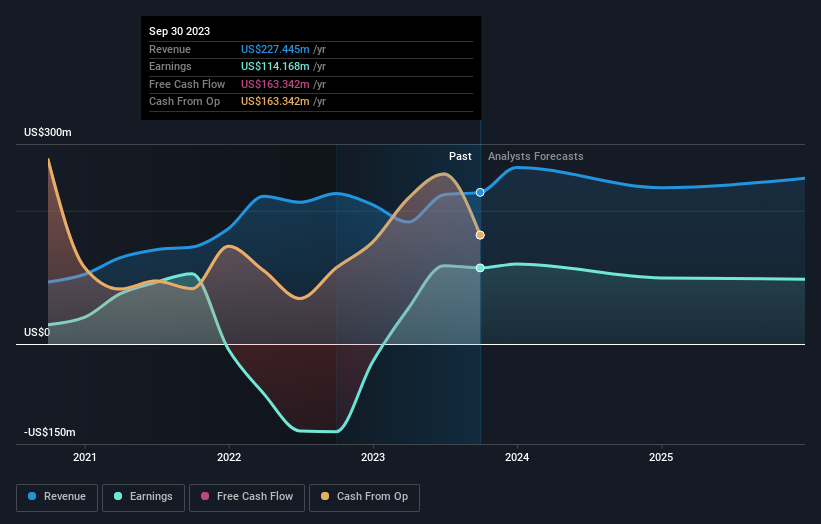Click the 2025 x-axis label
Image resolution: width=821 pixels, height=524 pixels.
pos(661,457)
